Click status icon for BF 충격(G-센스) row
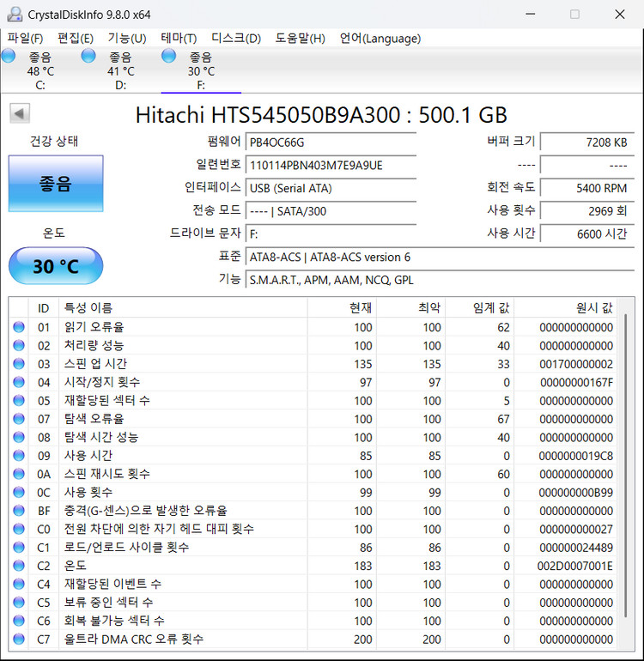Screen dimensions: 644x661 click(19, 510)
